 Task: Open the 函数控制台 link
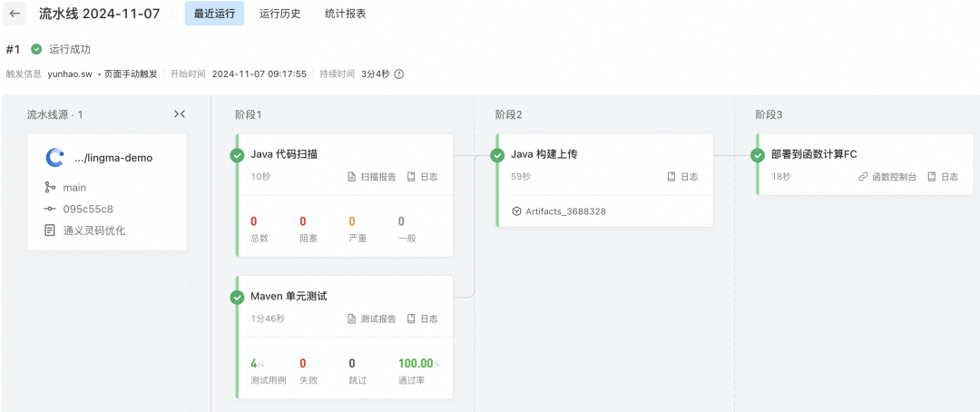[x=887, y=177]
